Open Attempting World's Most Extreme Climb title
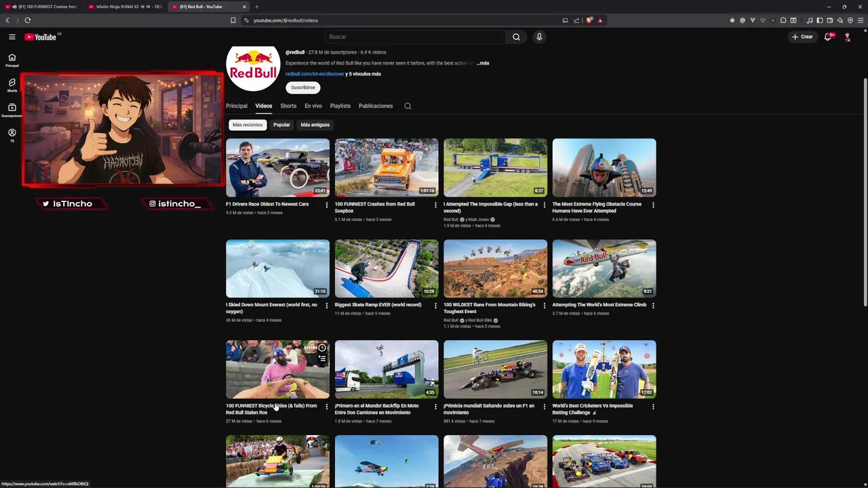 click(599, 305)
